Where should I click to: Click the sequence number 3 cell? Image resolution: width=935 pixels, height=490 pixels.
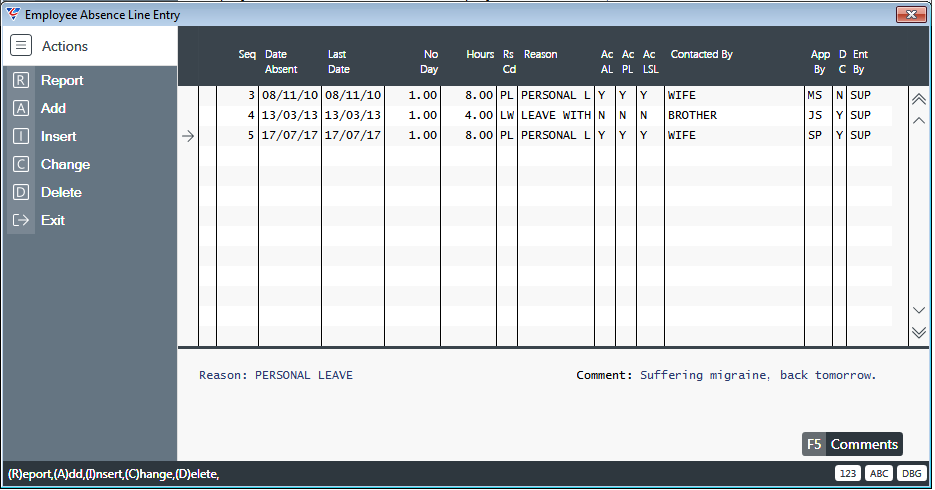pos(251,95)
